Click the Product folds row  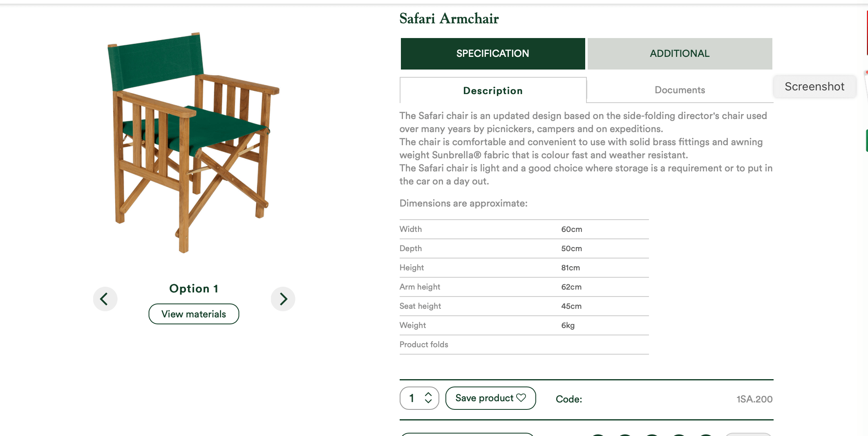coord(524,345)
